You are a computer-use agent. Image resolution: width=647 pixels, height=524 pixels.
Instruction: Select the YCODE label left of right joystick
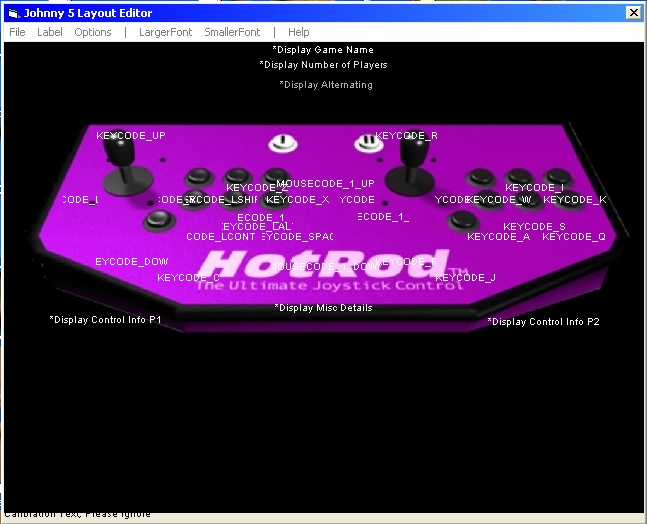[x=357, y=200]
